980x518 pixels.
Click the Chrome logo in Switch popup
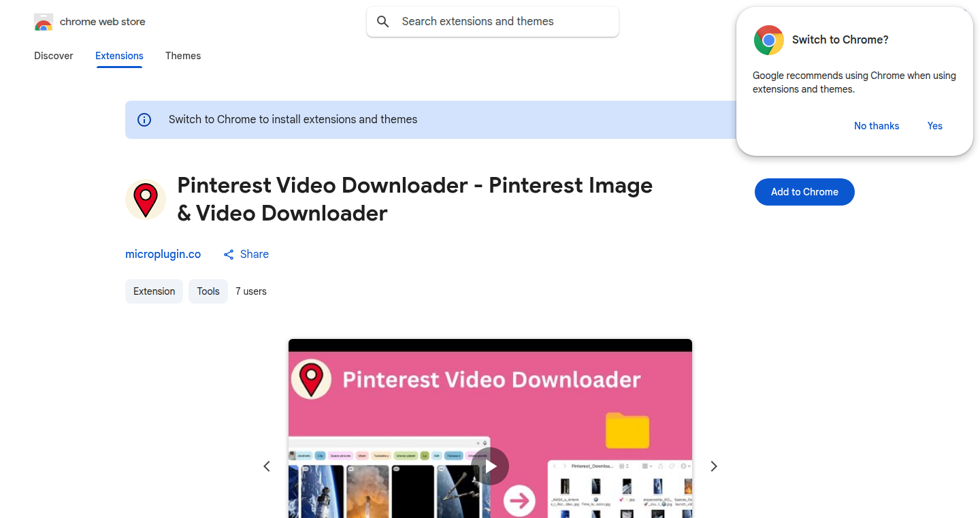769,40
